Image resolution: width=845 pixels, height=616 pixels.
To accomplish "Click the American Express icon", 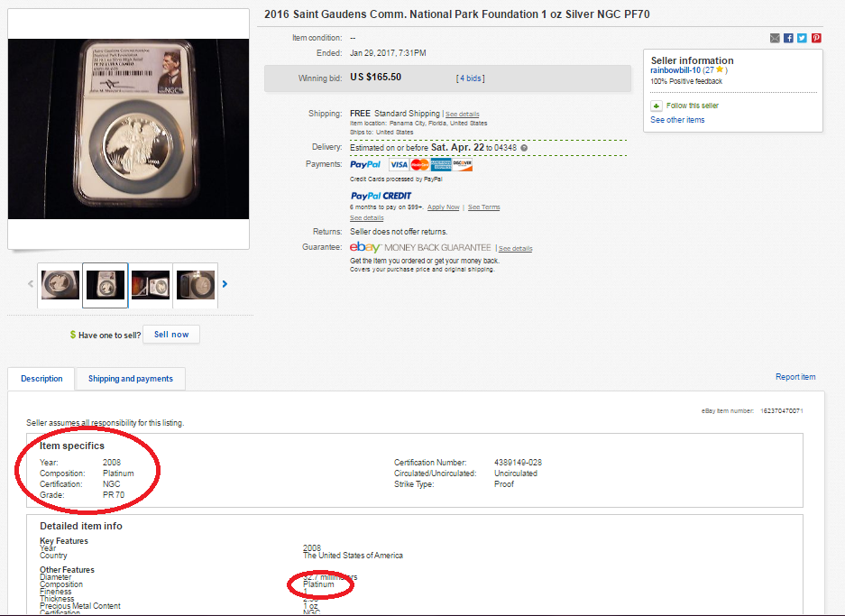I will point(441,164).
